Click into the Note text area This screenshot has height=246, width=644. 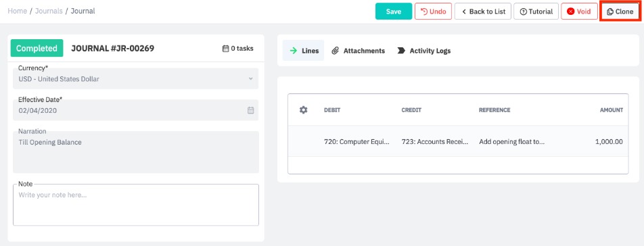click(x=136, y=205)
